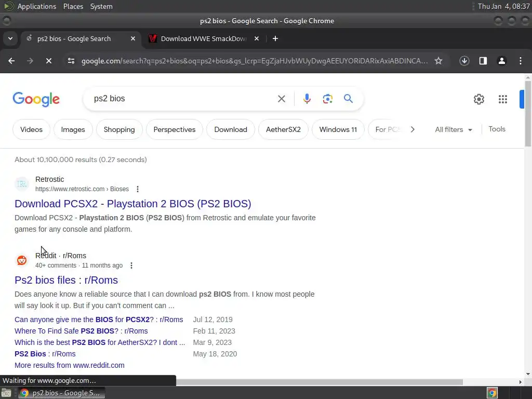Clear the Google search box
This screenshot has width=532, height=399.
tap(281, 99)
